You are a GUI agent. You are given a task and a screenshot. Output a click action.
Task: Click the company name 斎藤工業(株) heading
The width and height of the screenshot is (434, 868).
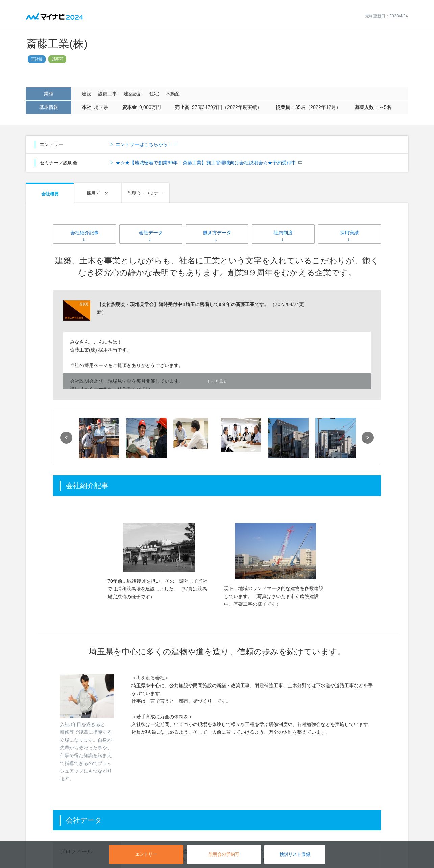57,44
